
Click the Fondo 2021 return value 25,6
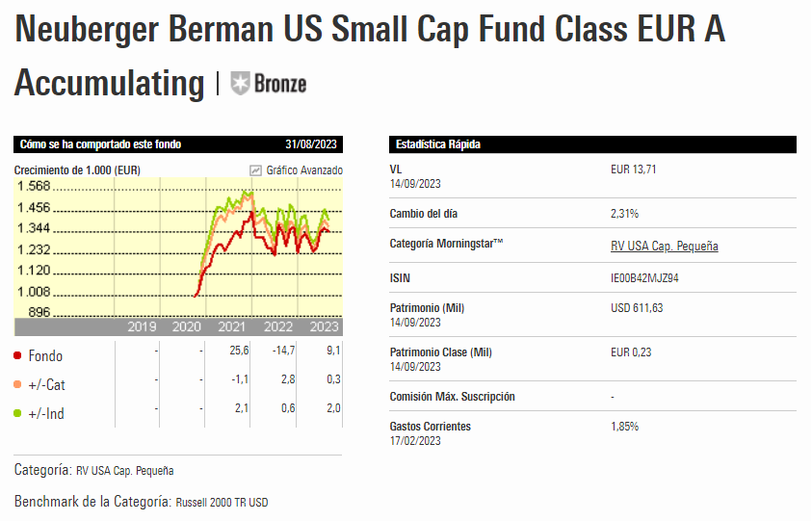coord(240,351)
